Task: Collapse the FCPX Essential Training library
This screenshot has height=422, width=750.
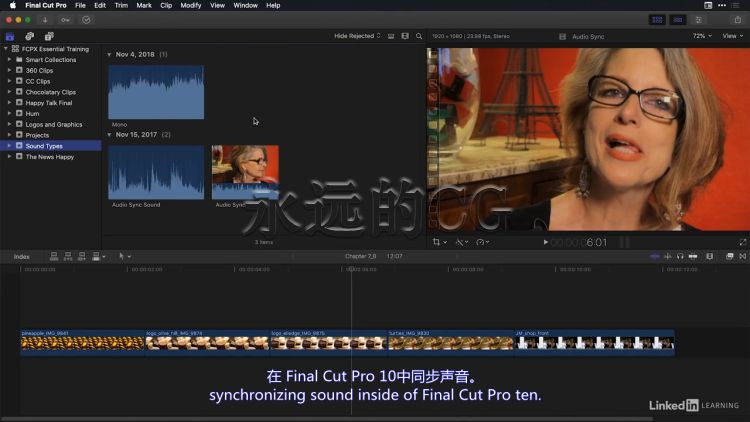Action: pos(6,48)
